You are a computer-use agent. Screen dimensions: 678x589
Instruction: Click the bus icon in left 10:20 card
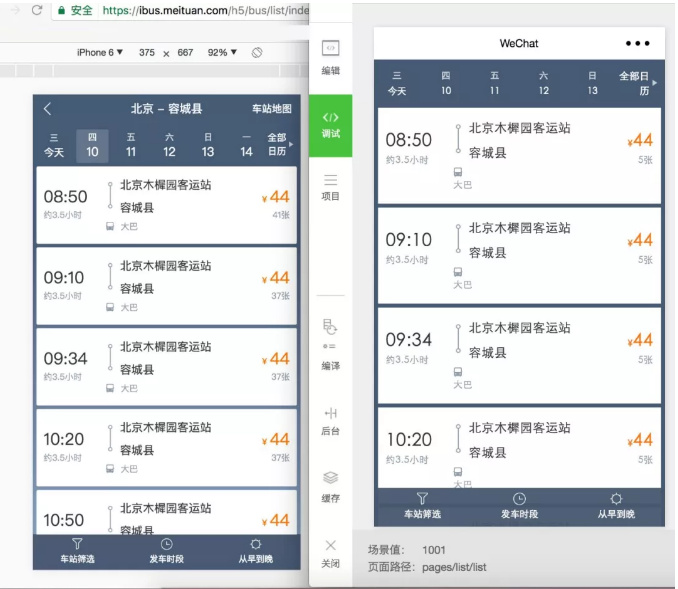click(110, 468)
